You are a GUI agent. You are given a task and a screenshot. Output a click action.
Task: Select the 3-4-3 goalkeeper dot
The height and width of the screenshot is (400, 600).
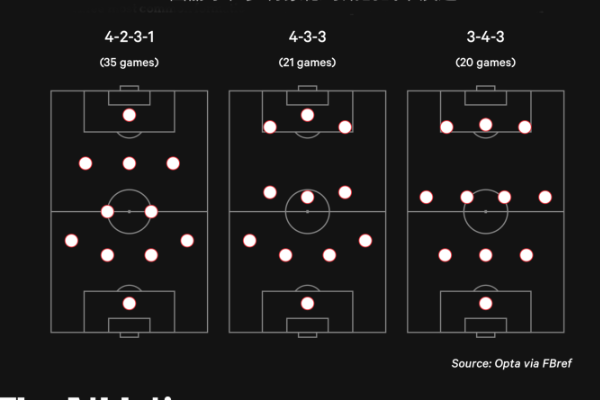click(x=485, y=303)
